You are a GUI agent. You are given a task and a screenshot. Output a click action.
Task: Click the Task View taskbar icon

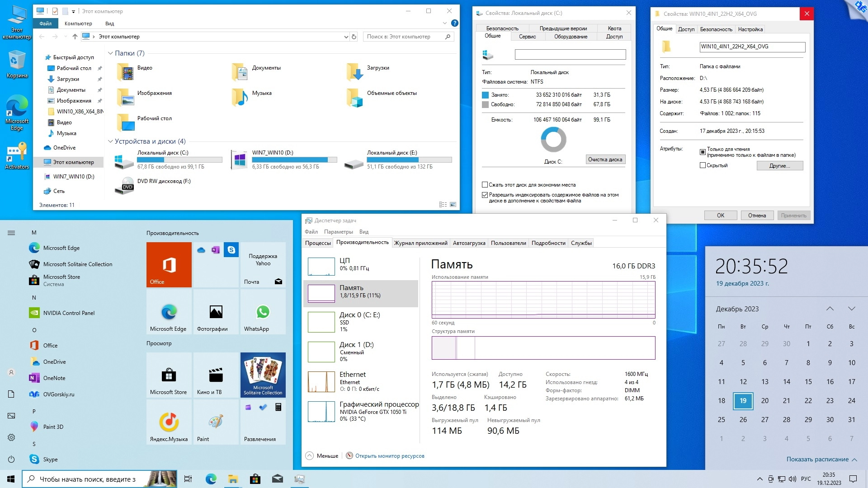click(188, 479)
